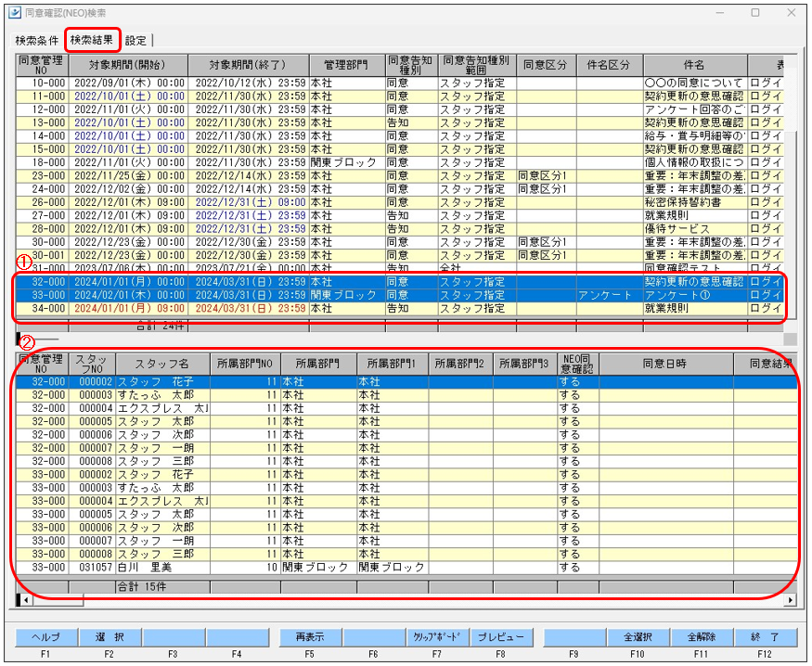This screenshot has width=812, height=666.
Task: Click the 選択 function button
Action: [110, 637]
